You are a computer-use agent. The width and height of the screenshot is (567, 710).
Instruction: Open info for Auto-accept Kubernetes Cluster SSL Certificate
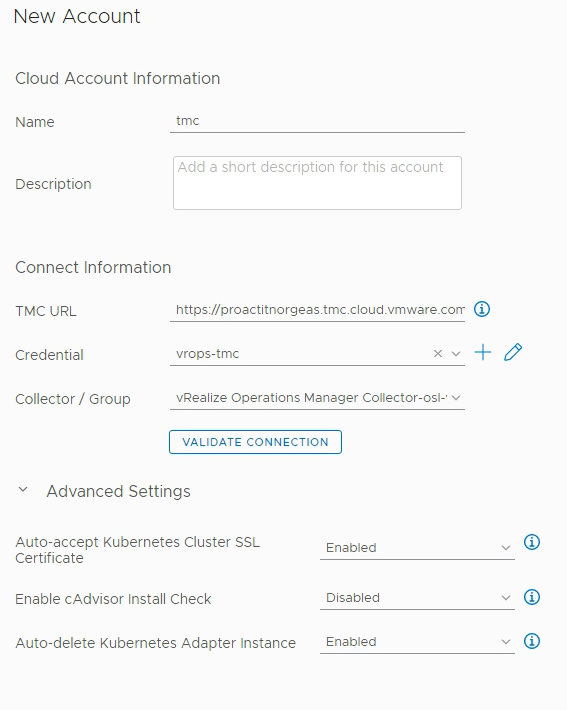click(x=532, y=542)
